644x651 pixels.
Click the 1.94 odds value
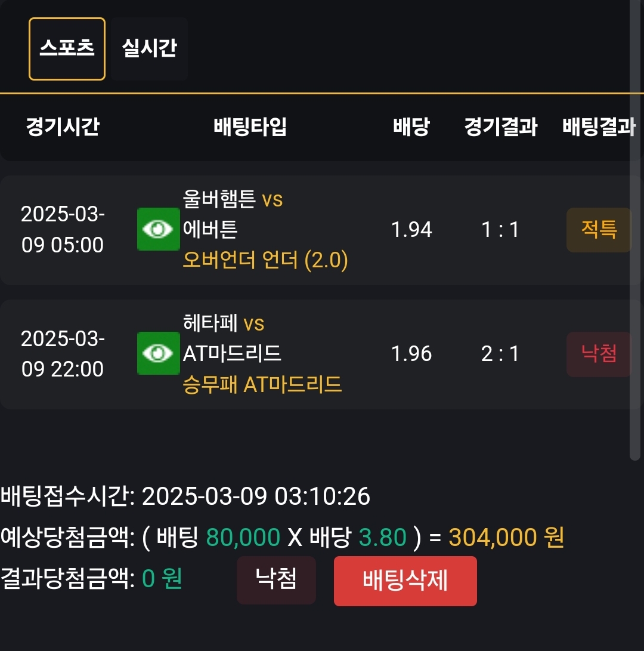pos(411,230)
